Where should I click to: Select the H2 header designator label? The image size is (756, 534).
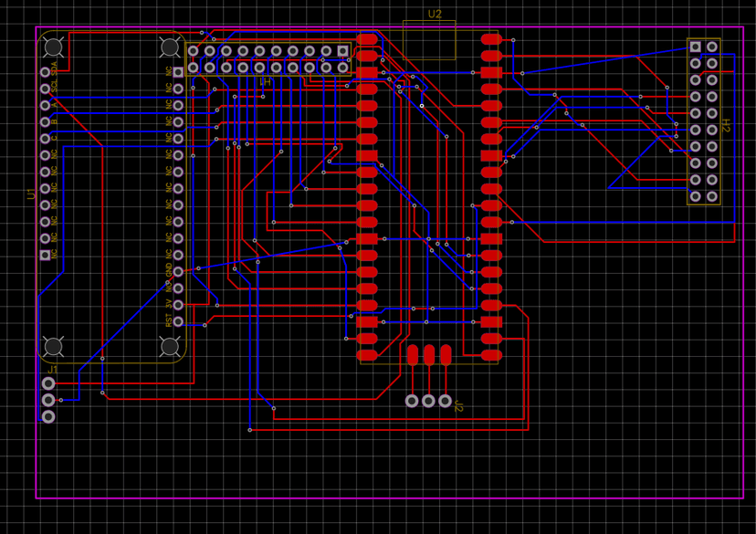tap(727, 125)
